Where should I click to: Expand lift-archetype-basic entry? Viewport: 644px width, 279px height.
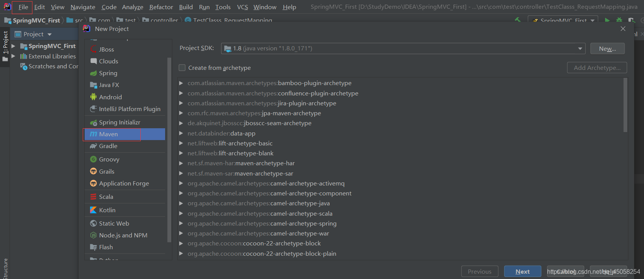(181, 143)
